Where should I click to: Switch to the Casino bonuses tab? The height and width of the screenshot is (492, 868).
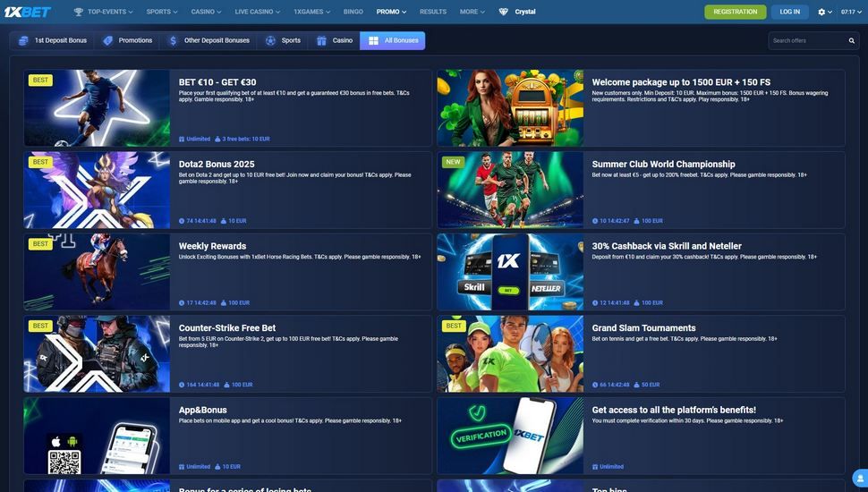[334, 40]
